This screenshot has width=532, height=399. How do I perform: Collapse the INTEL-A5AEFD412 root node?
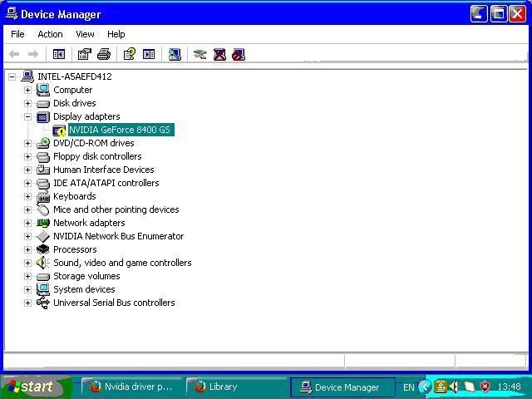click(12, 76)
